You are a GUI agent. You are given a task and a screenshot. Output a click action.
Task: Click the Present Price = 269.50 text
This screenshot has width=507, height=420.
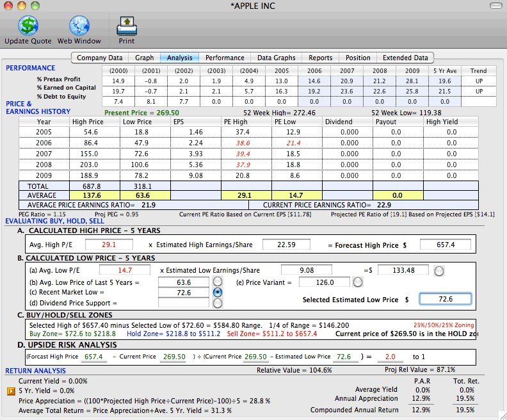[141, 113]
